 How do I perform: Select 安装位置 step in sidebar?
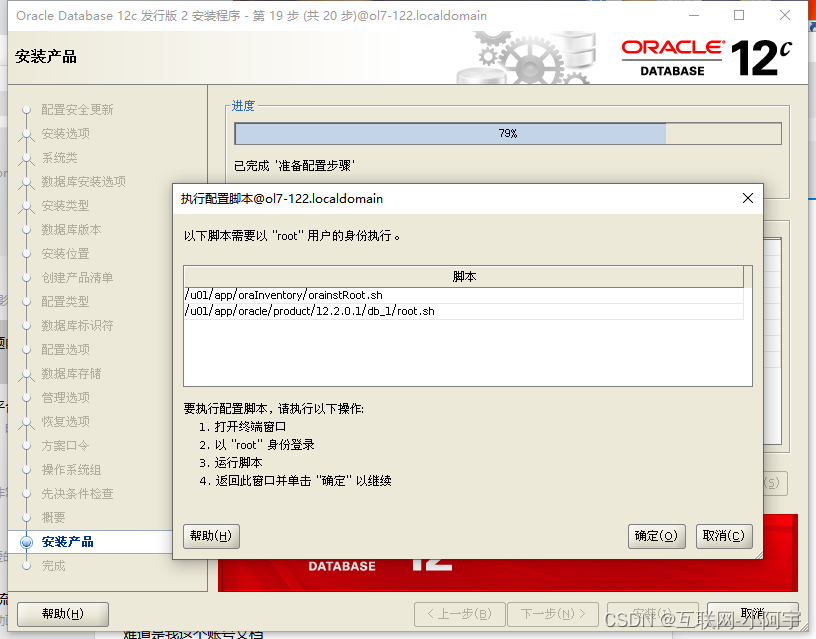pyautogui.click(x=66, y=254)
